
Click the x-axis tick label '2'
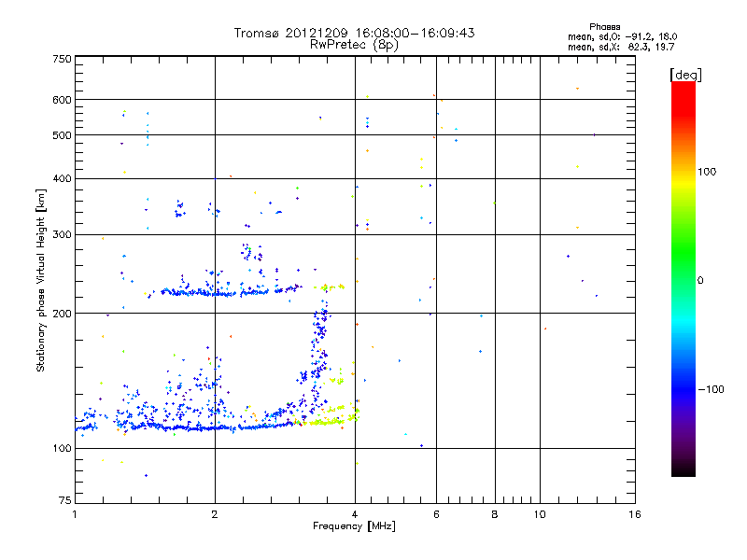pos(215,514)
